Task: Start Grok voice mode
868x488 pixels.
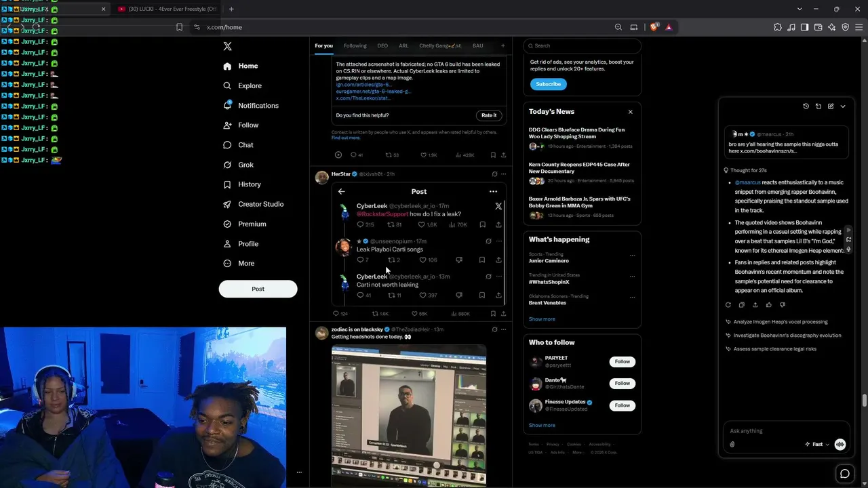Action: point(840,445)
